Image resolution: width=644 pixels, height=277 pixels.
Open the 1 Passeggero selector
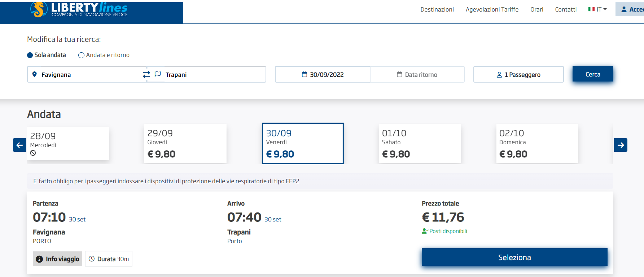click(x=518, y=75)
